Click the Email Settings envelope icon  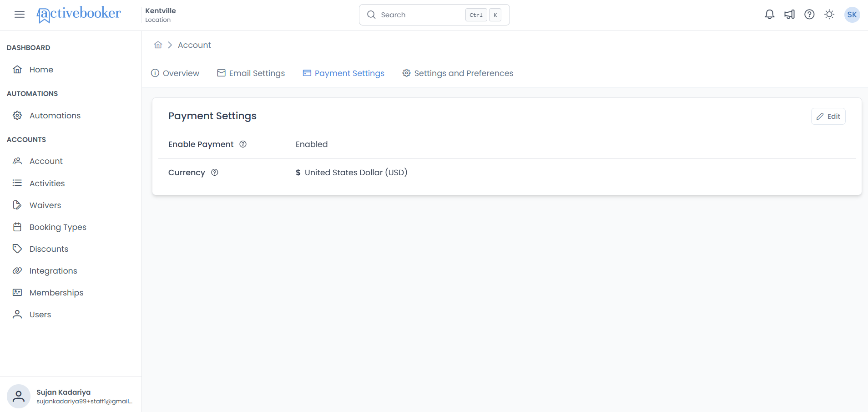tap(222, 73)
